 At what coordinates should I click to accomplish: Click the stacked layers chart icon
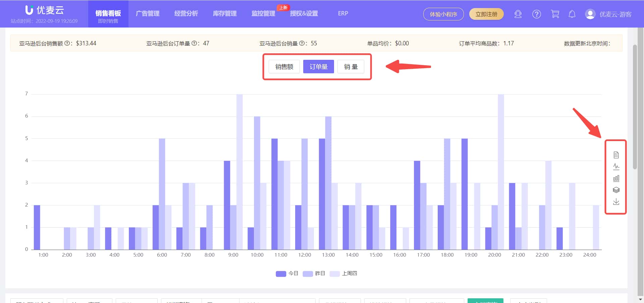pos(616,190)
